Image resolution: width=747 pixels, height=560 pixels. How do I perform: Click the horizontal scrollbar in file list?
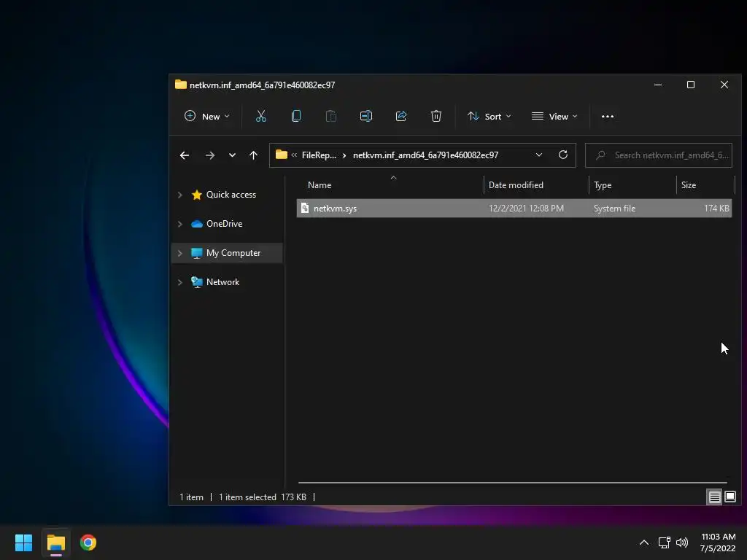pos(513,483)
